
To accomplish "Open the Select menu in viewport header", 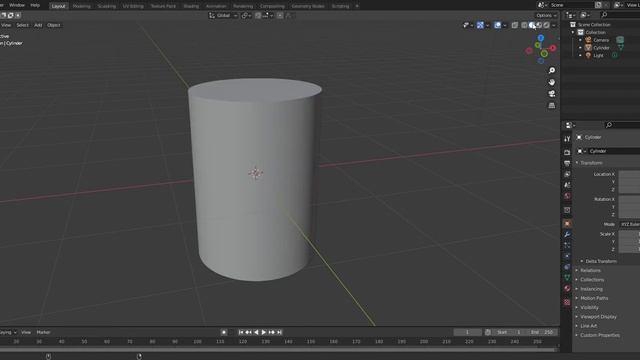I will (x=22, y=25).
